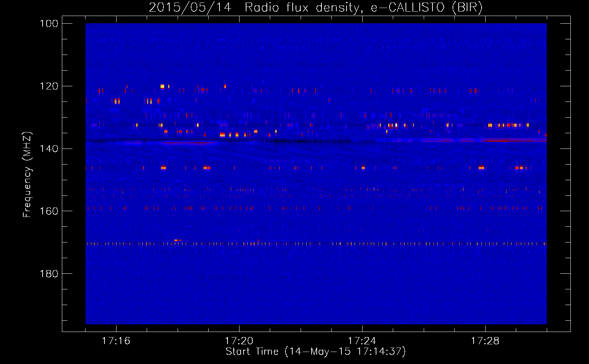589x364 pixels.
Task: Click the '17:16' time tick label
Action: pos(116,341)
